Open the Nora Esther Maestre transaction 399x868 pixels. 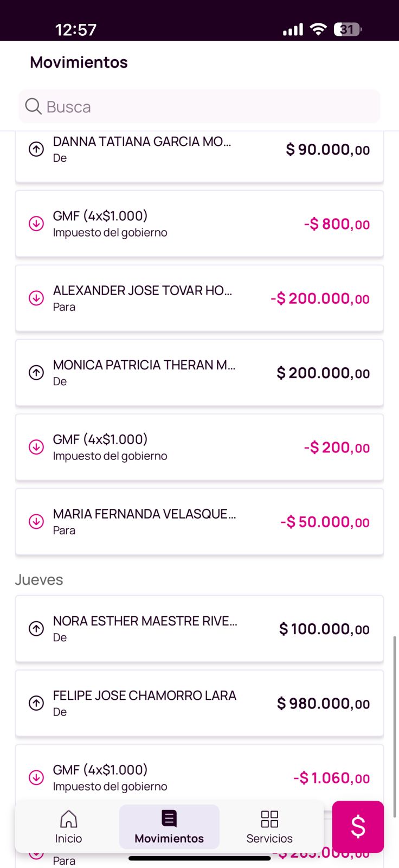click(200, 629)
